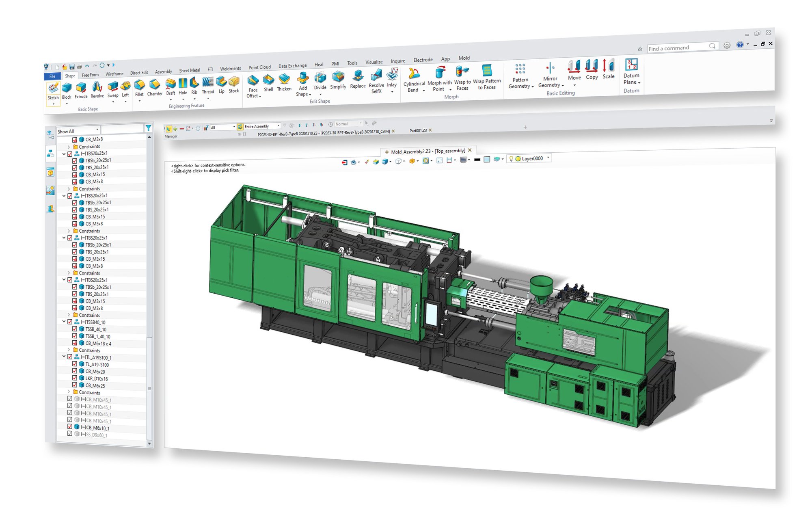Switch to the Data Exchange tab
The height and width of the screenshot is (532, 812).
click(x=293, y=66)
